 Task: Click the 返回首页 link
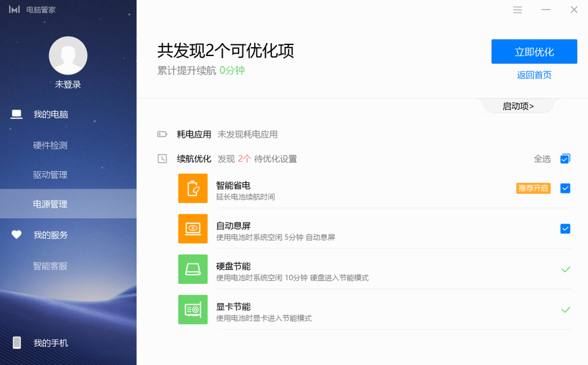534,75
